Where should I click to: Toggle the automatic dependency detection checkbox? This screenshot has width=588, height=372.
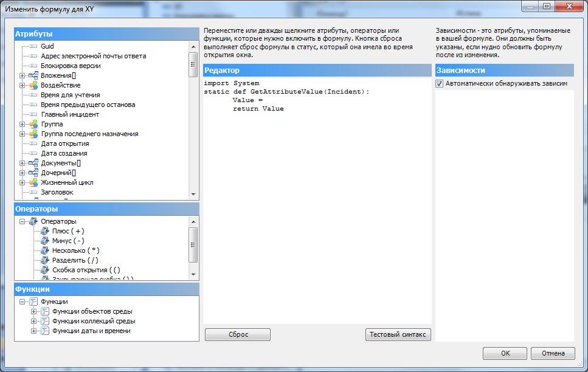[440, 84]
